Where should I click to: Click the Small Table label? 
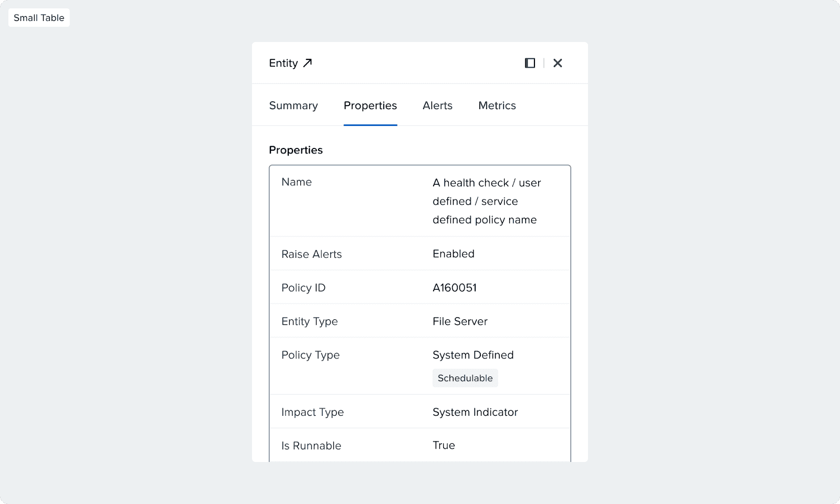39,18
